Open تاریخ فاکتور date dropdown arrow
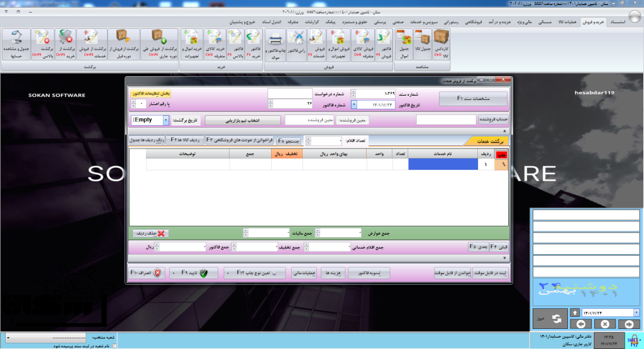 tap(353, 104)
